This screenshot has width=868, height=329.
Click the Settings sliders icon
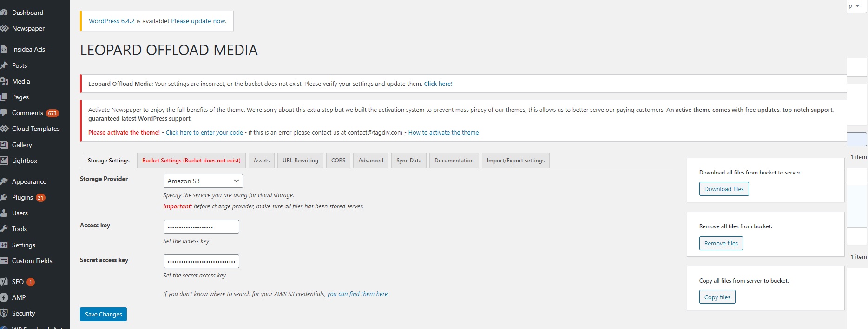(4, 245)
